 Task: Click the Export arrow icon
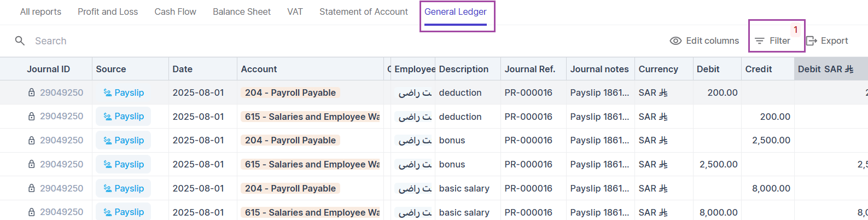coord(812,41)
